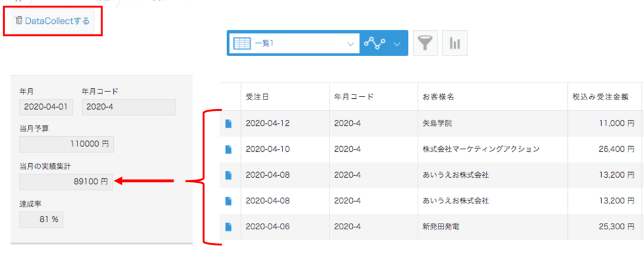The height and width of the screenshot is (269, 644).
Task: Open record icon for 13,200 円 row dated first 2020-04-08
Action: coord(229,175)
